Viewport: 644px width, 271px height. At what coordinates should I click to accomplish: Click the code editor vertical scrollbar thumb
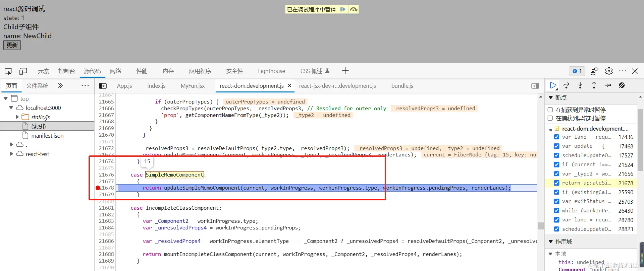pos(541,226)
